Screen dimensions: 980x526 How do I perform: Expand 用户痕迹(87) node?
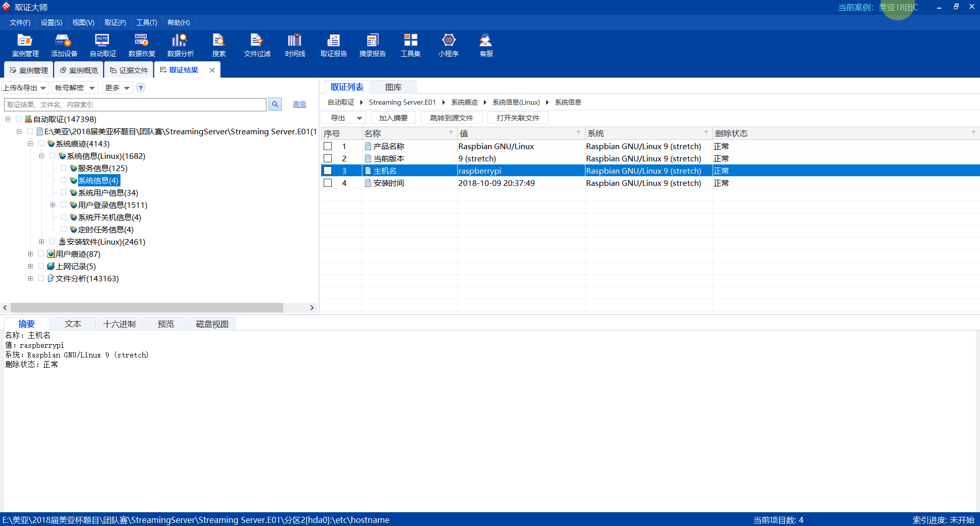click(x=30, y=254)
